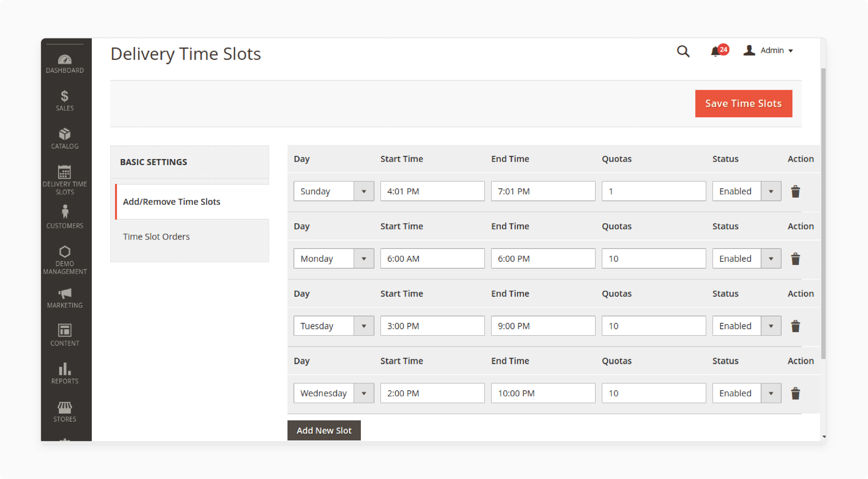Image resolution: width=868 pixels, height=479 pixels.
Task: Open the Stores storefront icon
Action: (x=65, y=408)
